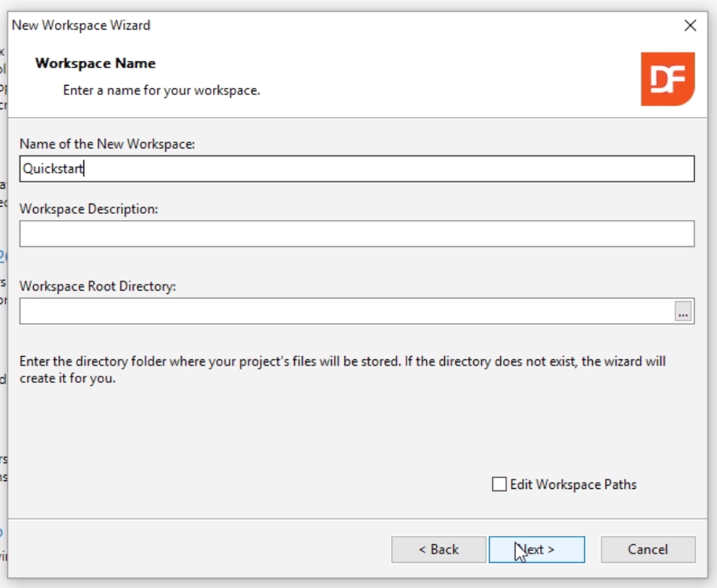717x588 pixels.
Task: Place cursor on the 'Quickstart' text
Action: [x=53, y=169]
